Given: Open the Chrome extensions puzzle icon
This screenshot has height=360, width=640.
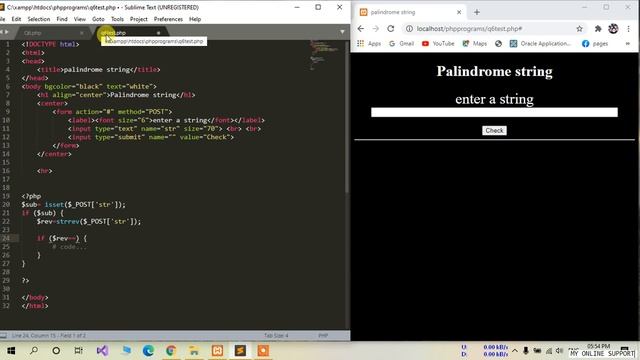Looking at the screenshot, I should pos(598,29).
